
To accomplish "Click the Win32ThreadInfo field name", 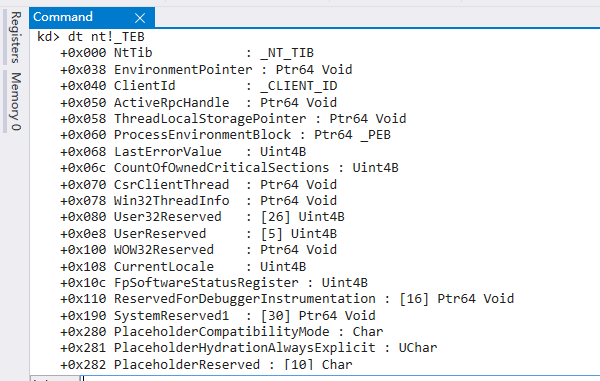I will (171, 200).
